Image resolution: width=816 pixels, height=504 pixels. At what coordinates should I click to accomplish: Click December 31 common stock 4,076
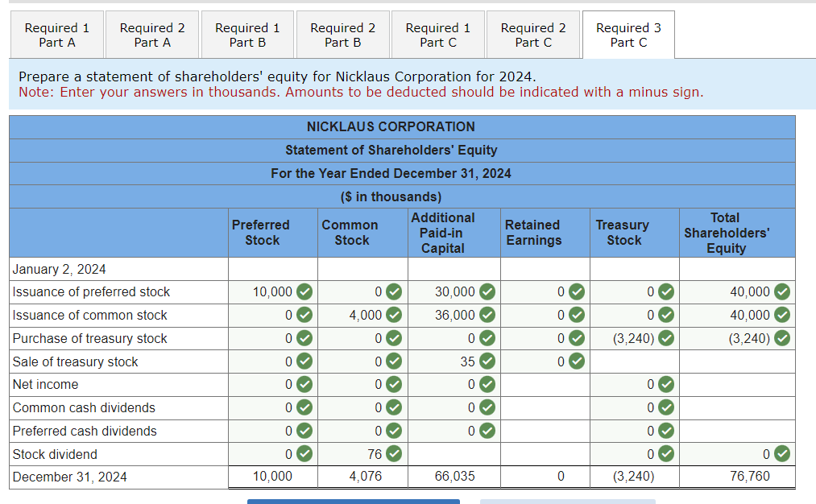pos(366,477)
